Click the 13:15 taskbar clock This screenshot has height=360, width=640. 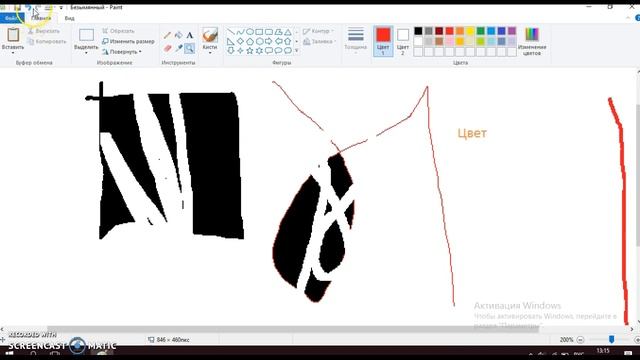tap(603, 351)
